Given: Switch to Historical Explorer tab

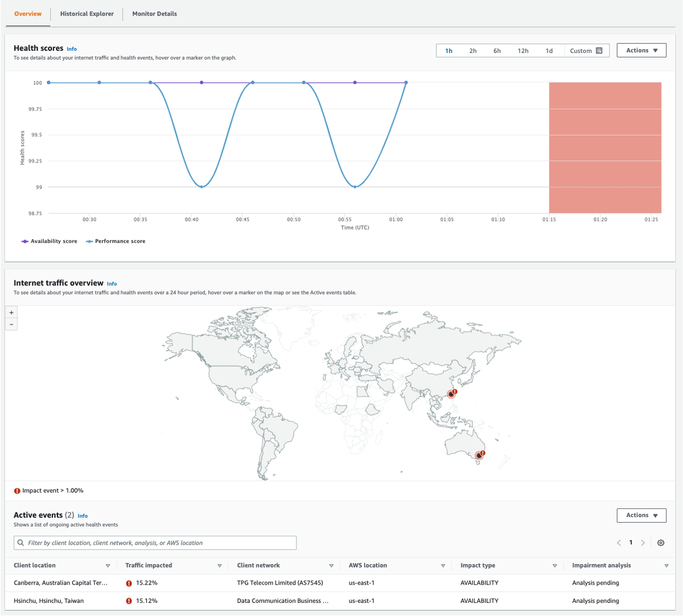Looking at the screenshot, I should click(x=87, y=14).
